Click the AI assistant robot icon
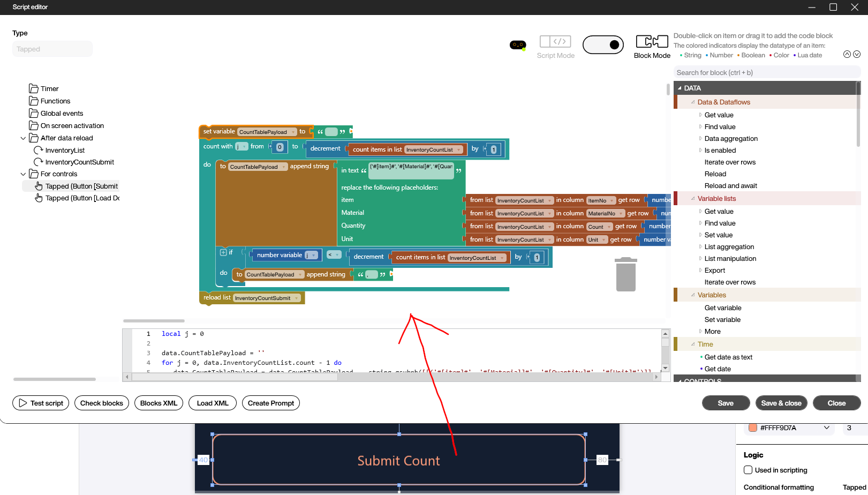This screenshot has height=495, width=868. point(517,45)
